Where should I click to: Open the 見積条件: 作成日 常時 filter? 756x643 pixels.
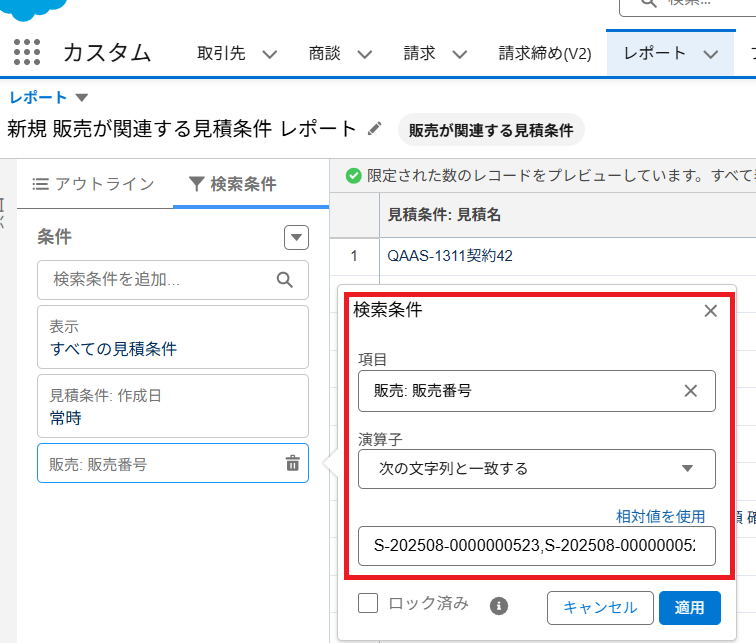click(x=173, y=406)
